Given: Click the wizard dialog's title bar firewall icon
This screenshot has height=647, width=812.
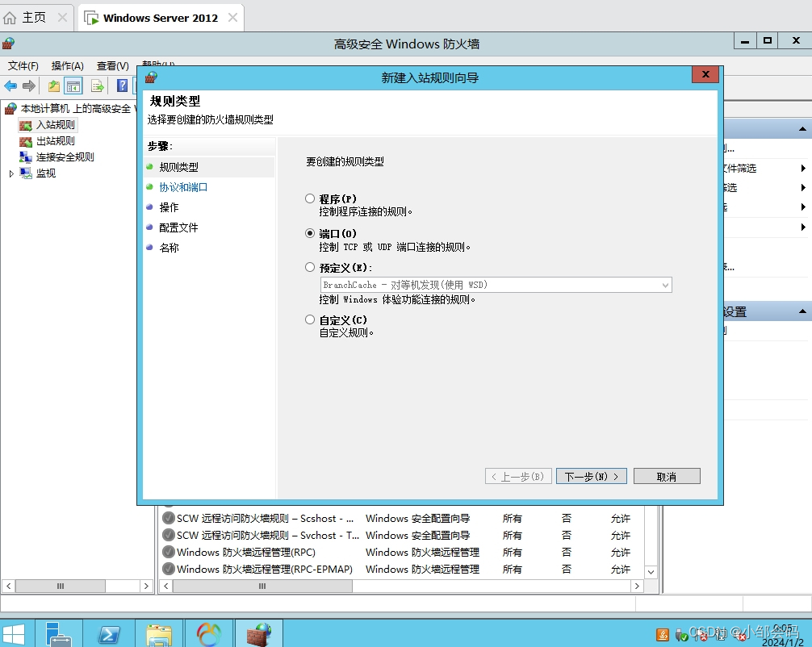Looking at the screenshot, I should click(151, 77).
